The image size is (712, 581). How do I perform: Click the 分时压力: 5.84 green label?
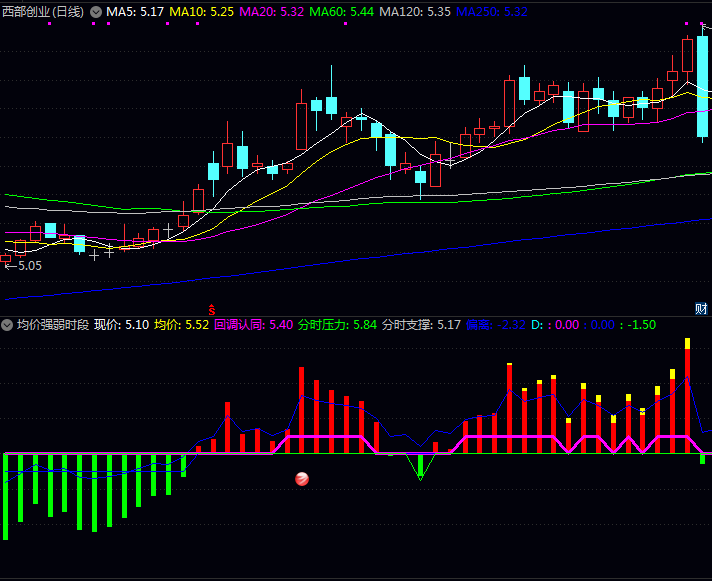tap(337, 325)
